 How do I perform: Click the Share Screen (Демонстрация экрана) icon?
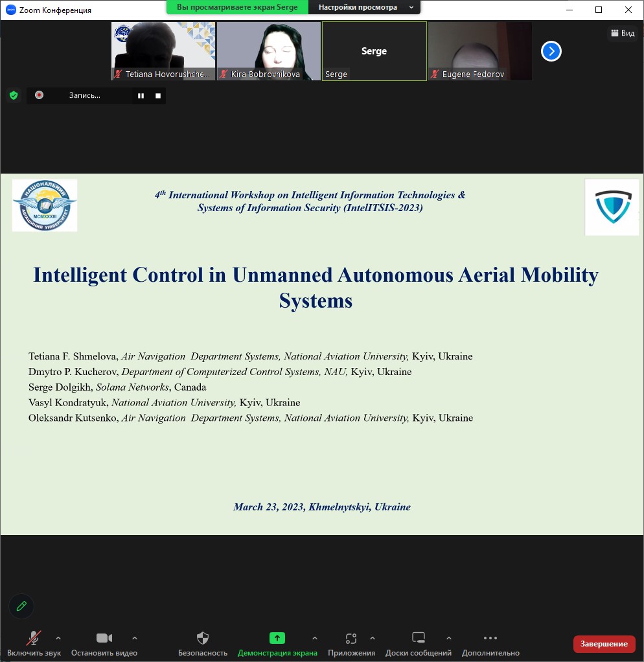277,638
